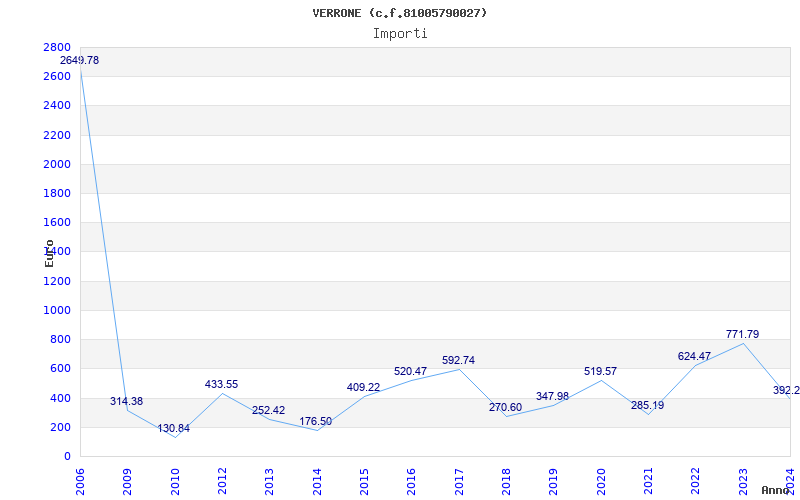Select the y-axis tick 400

[x=60, y=397]
